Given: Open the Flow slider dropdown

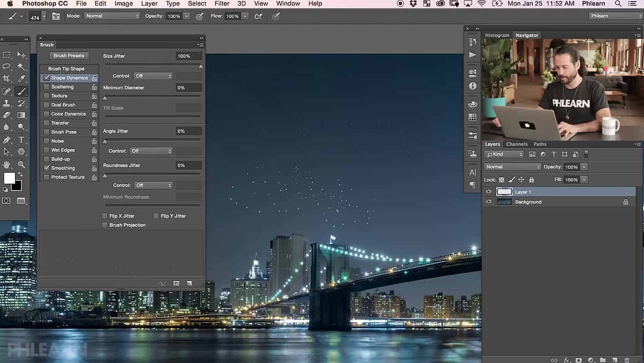Looking at the screenshot, I should coord(245,16).
